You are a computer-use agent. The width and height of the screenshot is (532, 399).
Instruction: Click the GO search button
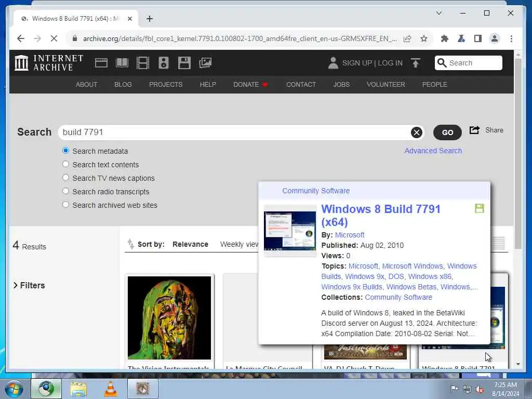tap(447, 132)
